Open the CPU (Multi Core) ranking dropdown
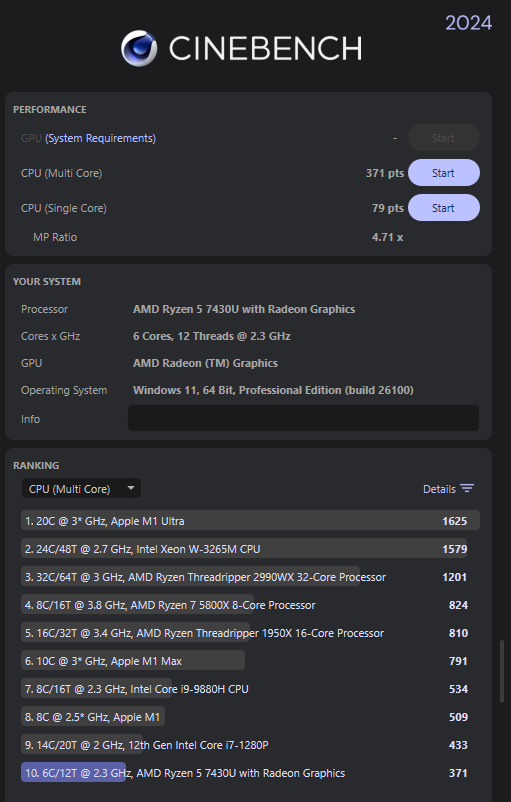Image resolution: width=511 pixels, height=802 pixels. [x=81, y=488]
